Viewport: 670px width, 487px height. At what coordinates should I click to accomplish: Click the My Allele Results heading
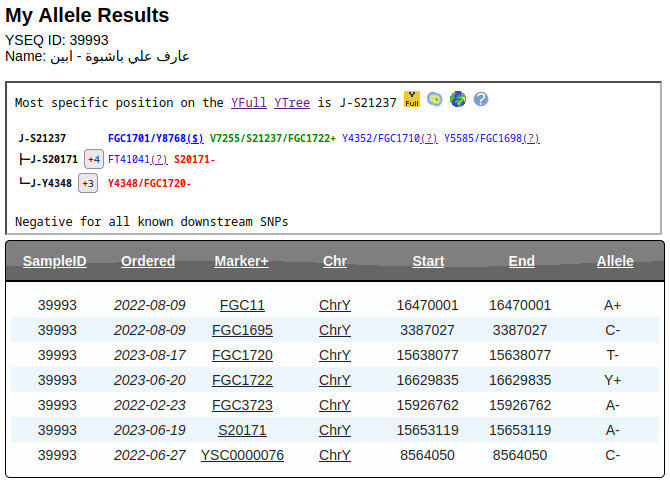87,15
